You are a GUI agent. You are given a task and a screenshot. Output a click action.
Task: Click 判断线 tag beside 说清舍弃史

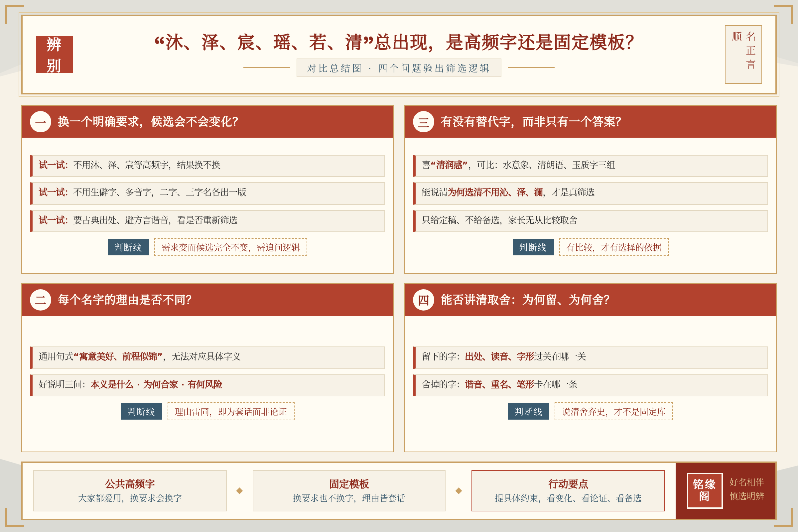(x=528, y=411)
